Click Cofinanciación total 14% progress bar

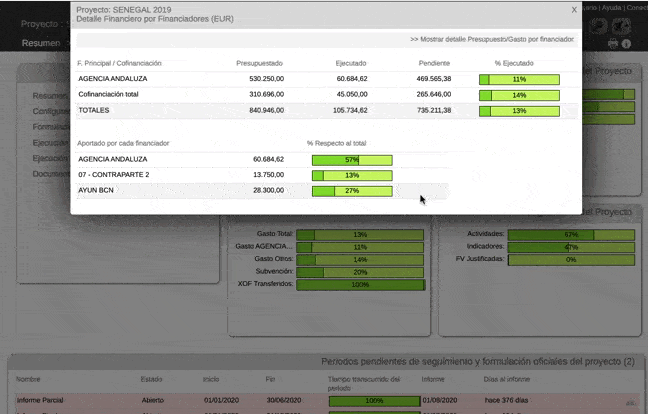(519, 95)
